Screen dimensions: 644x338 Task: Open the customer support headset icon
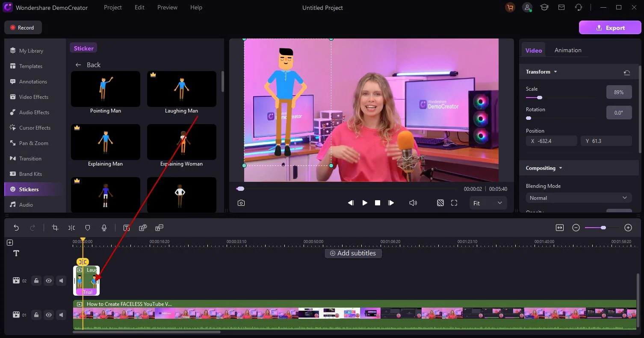tap(579, 7)
